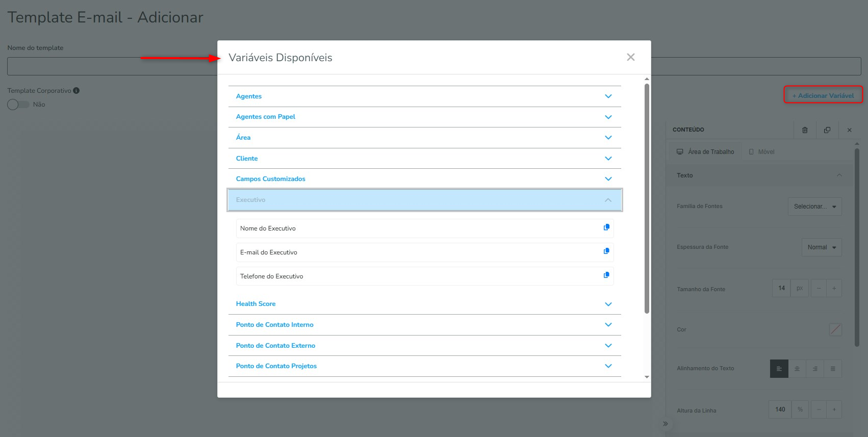Click the duplicate icon in Conteúdo panel
The width and height of the screenshot is (868, 437).
pyautogui.click(x=827, y=130)
